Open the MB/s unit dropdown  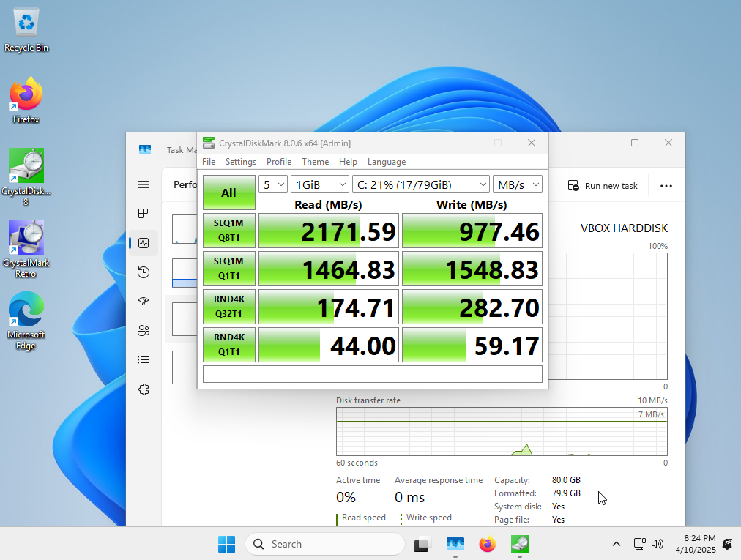pyautogui.click(x=517, y=184)
